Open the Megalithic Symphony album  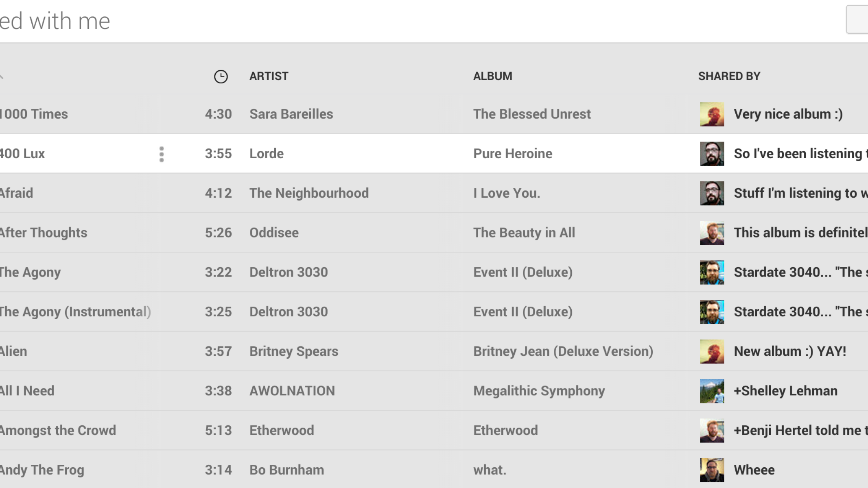click(539, 391)
